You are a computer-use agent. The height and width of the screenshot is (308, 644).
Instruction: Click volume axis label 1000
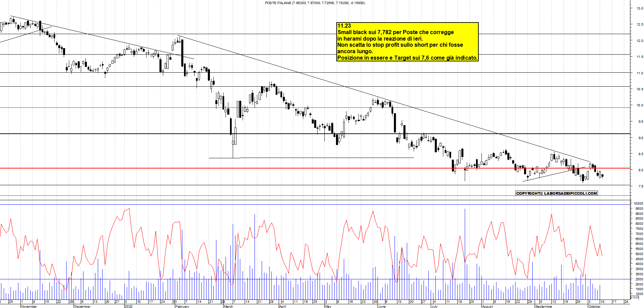point(639,294)
